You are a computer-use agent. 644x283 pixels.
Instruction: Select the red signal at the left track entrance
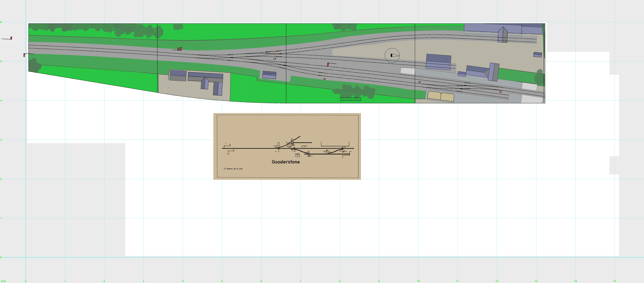coord(24,55)
